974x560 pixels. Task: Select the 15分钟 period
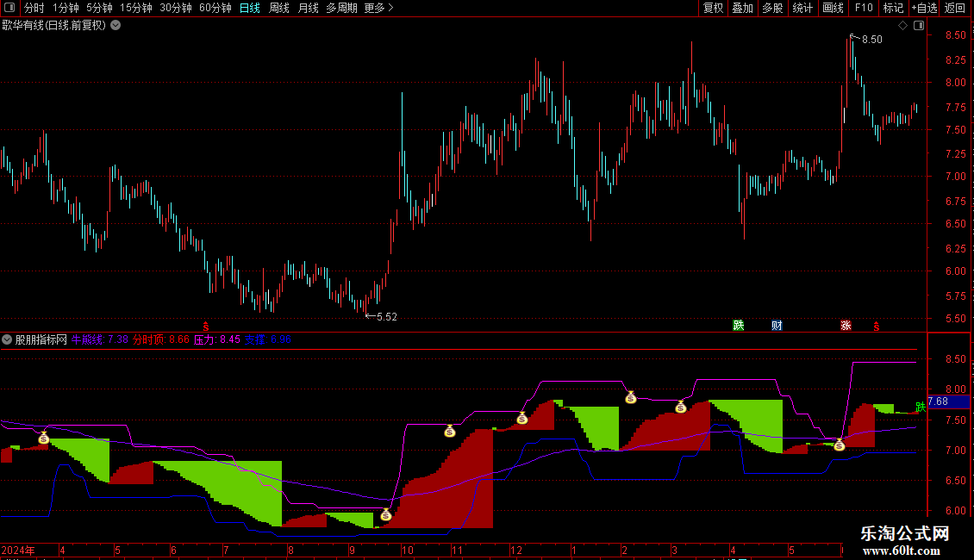click(136, 8)
